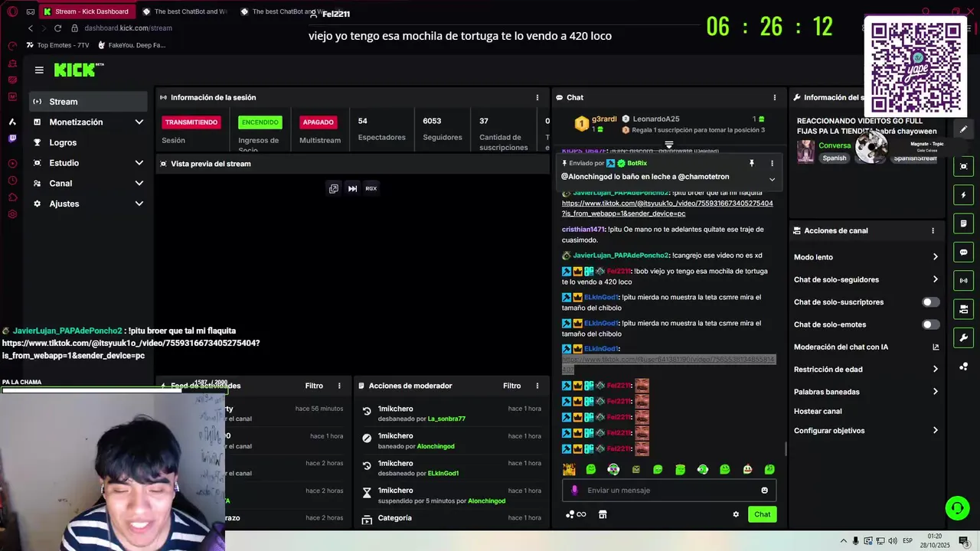Click the chat scrollbar
980x551 pixels.
point(785,448)
